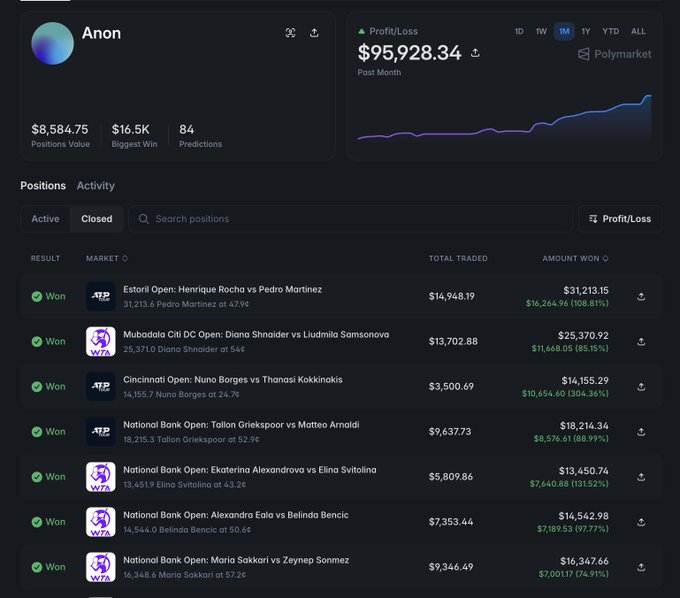Open Mubadala Citi DC Open Shnaider vs Samsonova market
The height and width of the screenshot is (598, 680).
[x=256, y=334]
